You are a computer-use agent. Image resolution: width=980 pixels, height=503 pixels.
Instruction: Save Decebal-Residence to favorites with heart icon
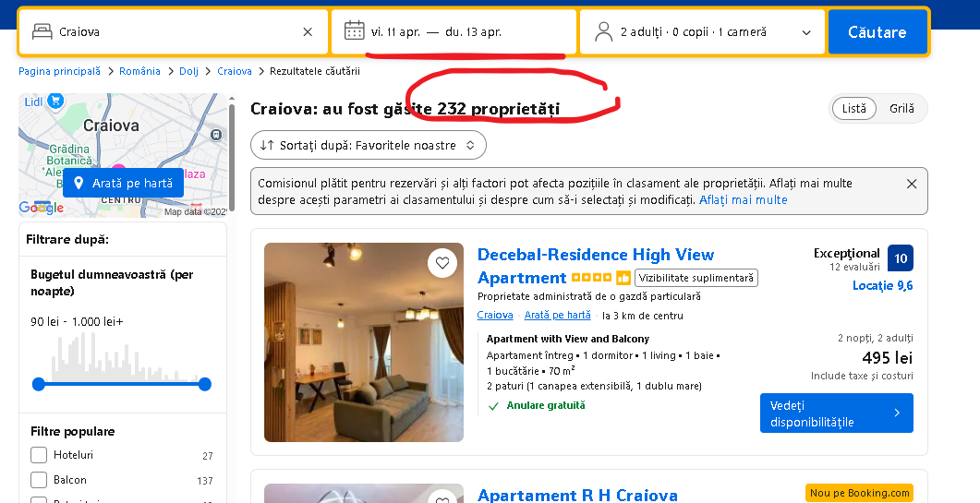click(442, 263)
